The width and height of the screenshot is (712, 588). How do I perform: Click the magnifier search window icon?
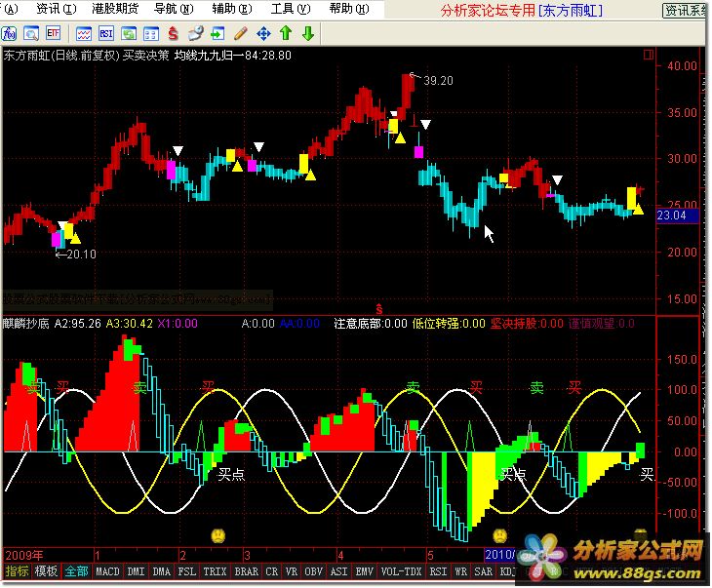(x=31, y=33)
